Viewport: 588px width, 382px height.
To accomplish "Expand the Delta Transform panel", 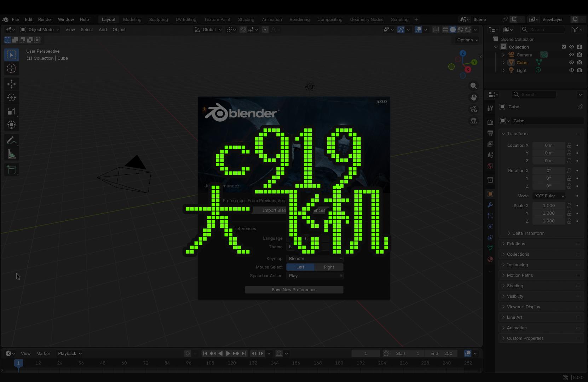I will (x=528, y=233).
